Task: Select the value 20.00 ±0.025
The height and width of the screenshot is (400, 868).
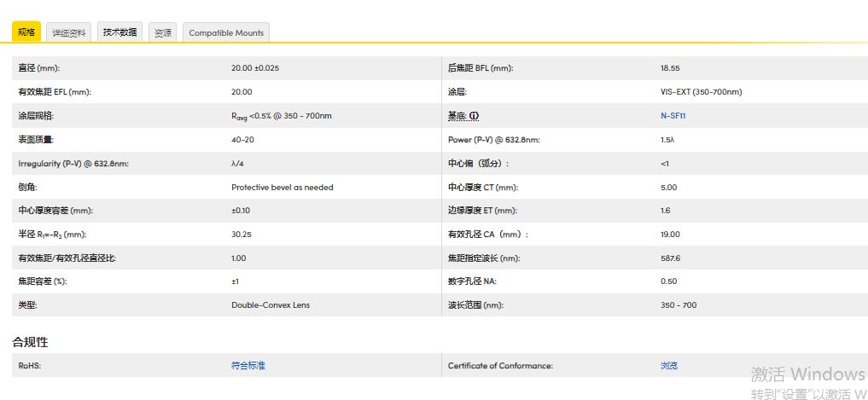Action: [x=255, y=68]
